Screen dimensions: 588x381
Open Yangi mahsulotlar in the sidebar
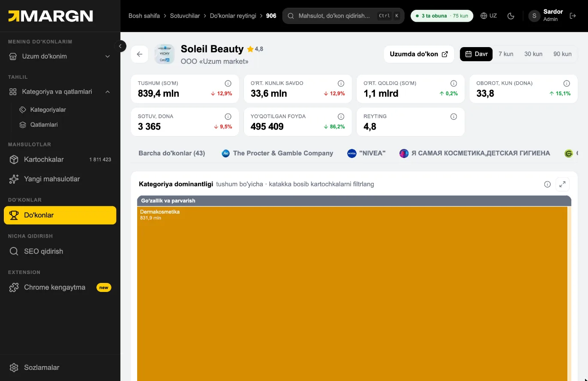click(60, 179)
